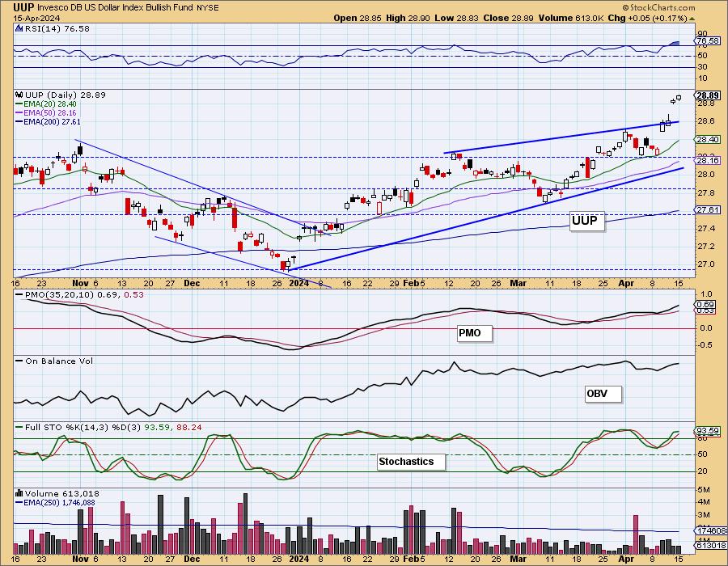
Task: Click the EMA(50) 28.16 legend entry
Action: (x=46, y=112)
